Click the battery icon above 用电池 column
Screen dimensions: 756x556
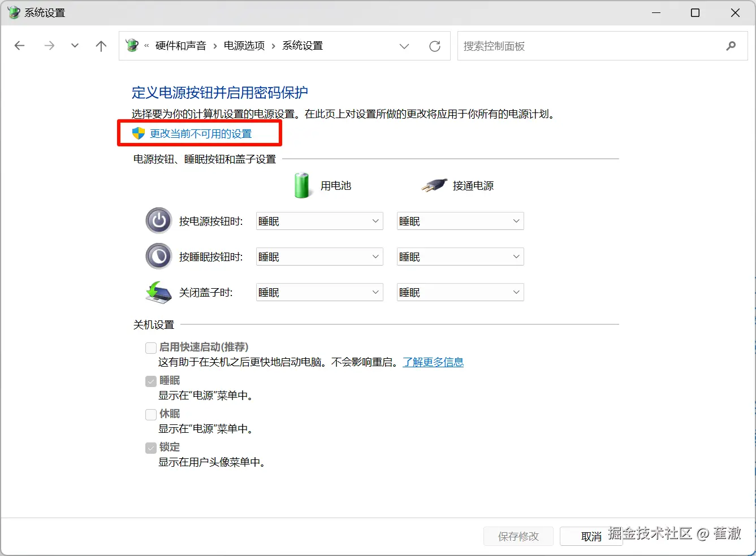click(301, 185)
